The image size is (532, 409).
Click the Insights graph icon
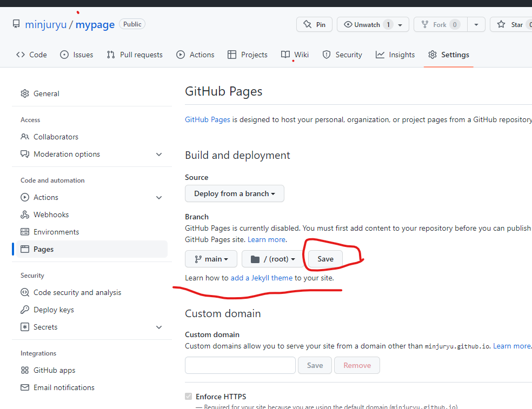[380, 55]
